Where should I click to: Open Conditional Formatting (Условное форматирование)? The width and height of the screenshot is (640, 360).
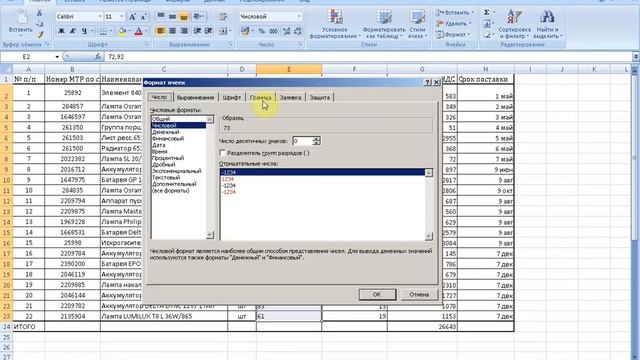point(335,24)
